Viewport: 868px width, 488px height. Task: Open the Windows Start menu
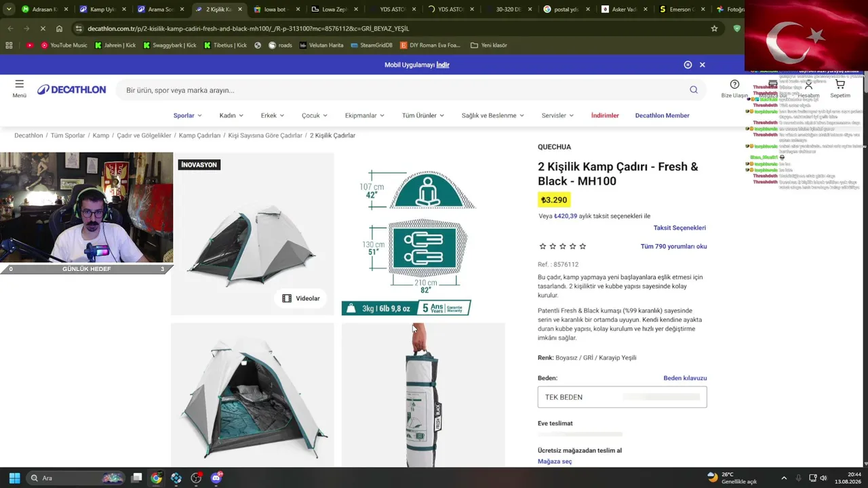tap(14, 478)
